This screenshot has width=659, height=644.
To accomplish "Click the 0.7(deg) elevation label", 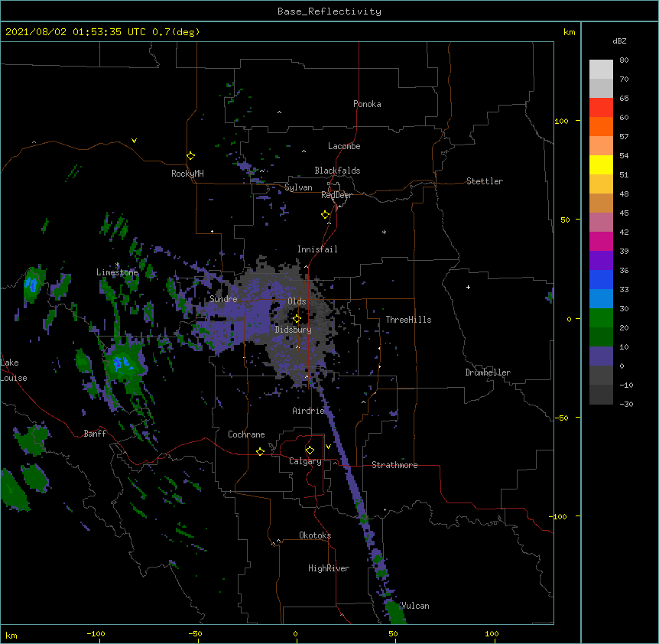I will (176, 32).
